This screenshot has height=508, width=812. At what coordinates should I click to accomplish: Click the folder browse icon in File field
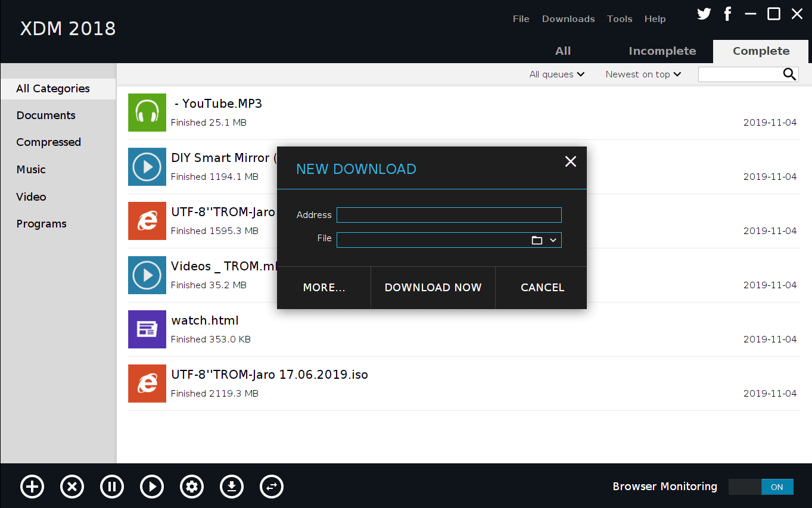click(537, 240)
